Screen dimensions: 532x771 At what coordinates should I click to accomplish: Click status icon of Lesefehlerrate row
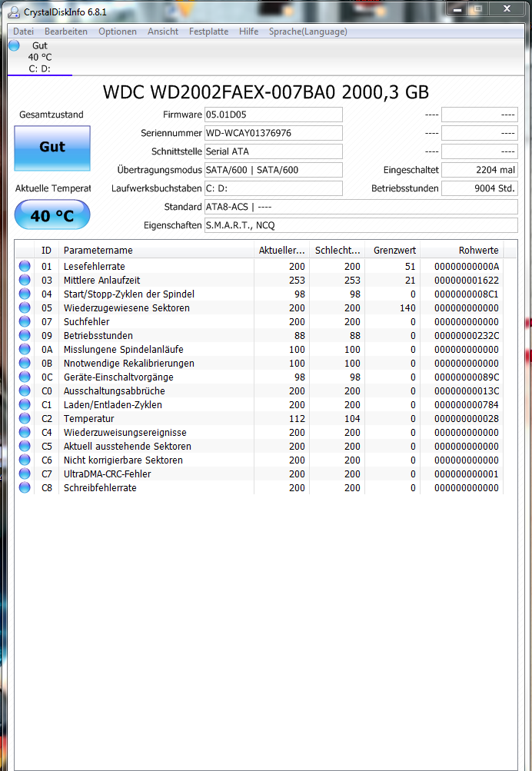coord(25,266)
